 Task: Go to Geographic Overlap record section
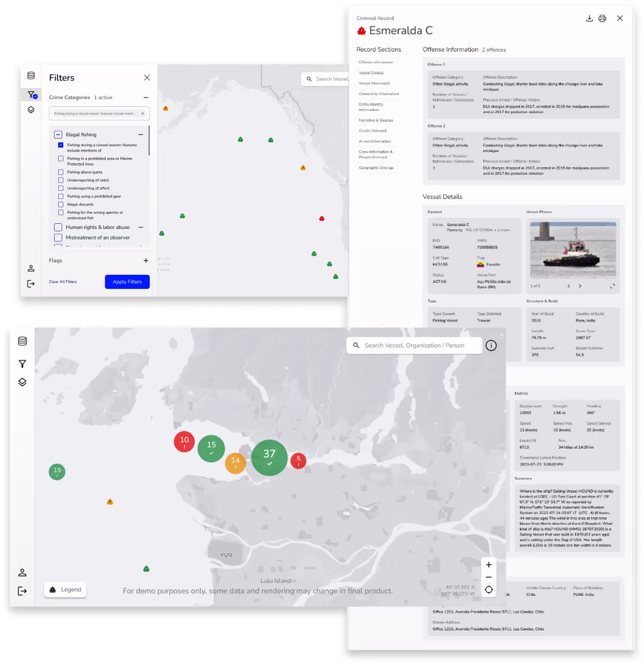376,168
